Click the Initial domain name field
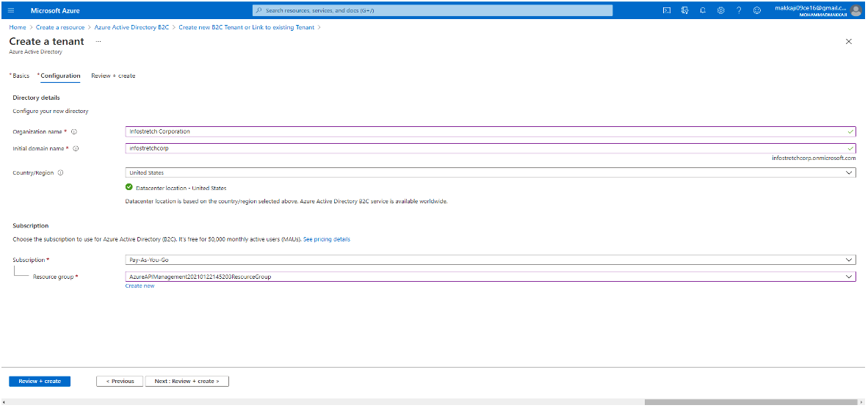868x408 pixels. tap(485, 148)
